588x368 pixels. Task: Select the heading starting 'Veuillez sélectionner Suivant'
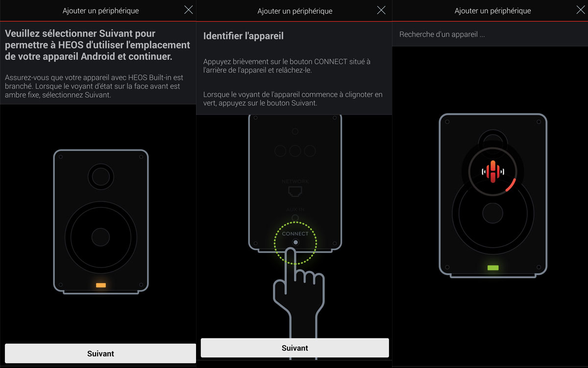(x=98, y=45)
